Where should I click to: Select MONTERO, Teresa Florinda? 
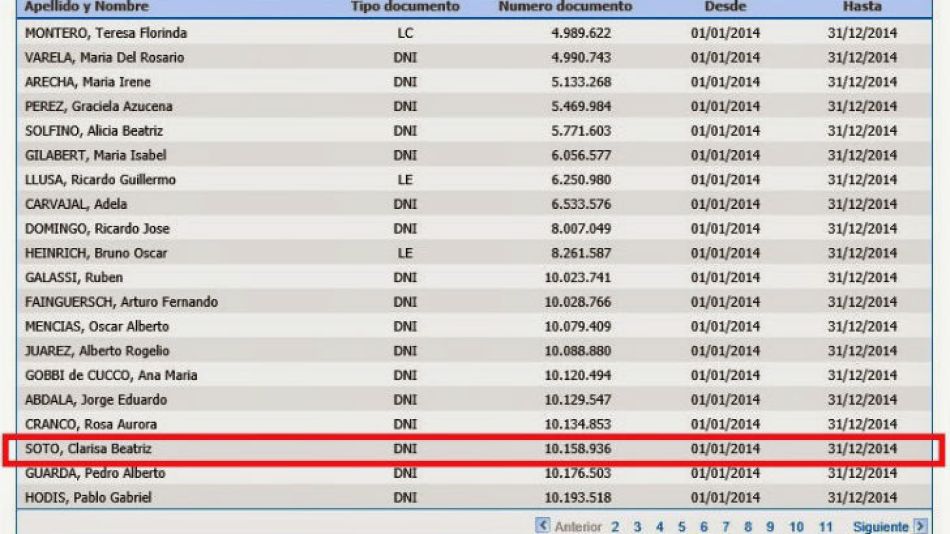coord(106,33)
